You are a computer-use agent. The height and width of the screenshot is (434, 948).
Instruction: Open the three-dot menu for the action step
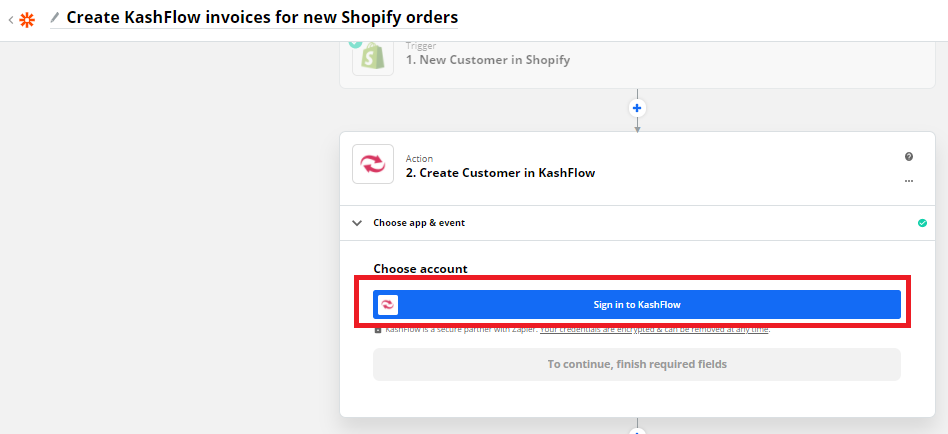(x=909, y=181)
